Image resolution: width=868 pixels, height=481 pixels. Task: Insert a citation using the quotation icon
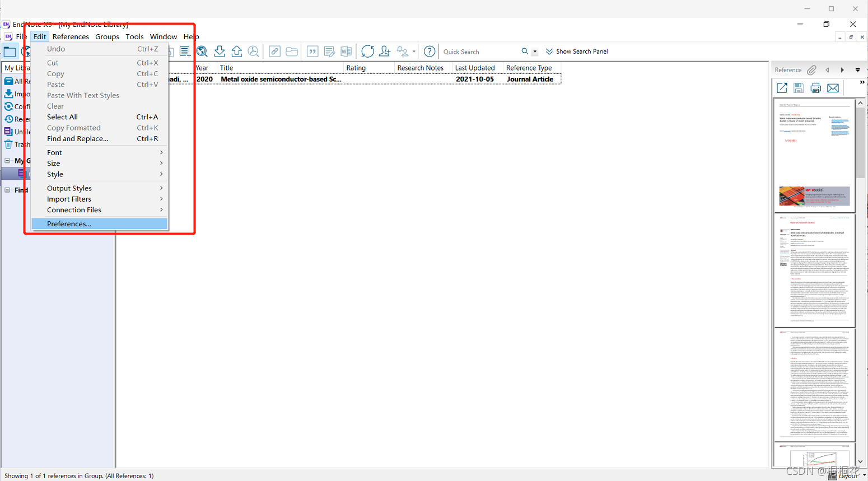312,51
